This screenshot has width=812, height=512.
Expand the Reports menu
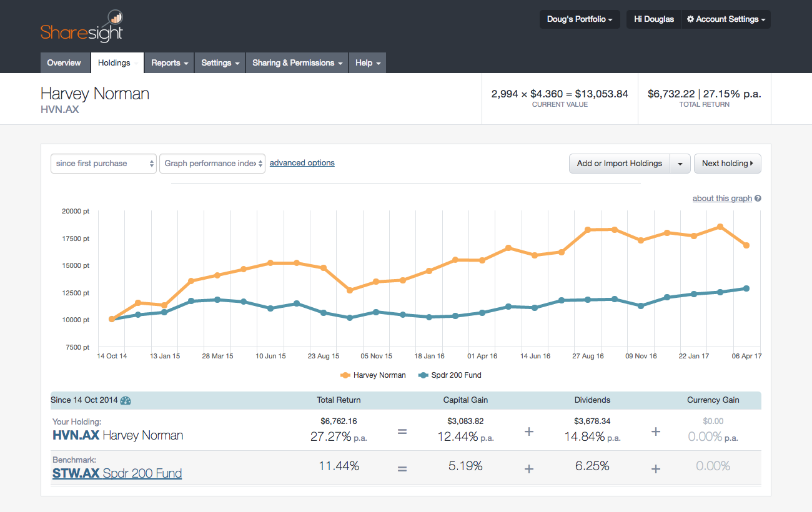click(170, 63)
